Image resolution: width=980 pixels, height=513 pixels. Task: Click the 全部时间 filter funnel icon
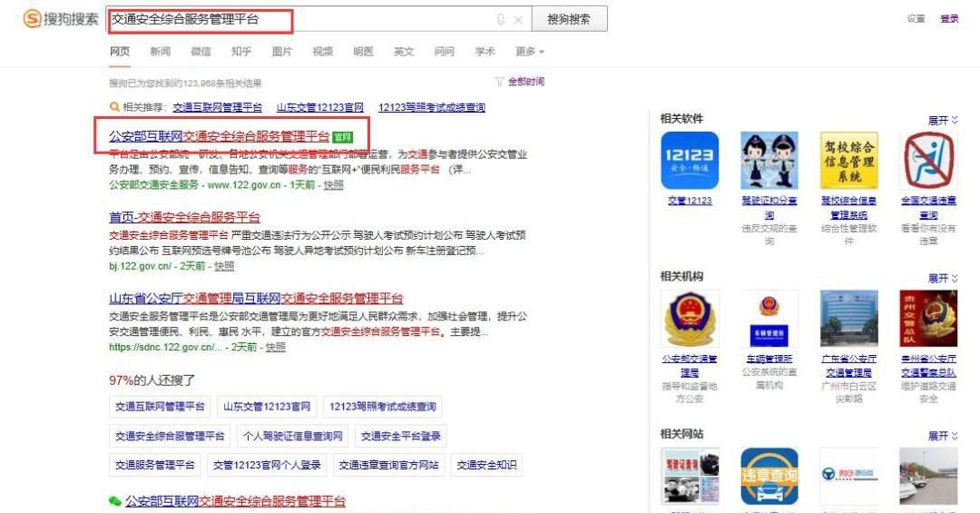[x=499, y=82]
